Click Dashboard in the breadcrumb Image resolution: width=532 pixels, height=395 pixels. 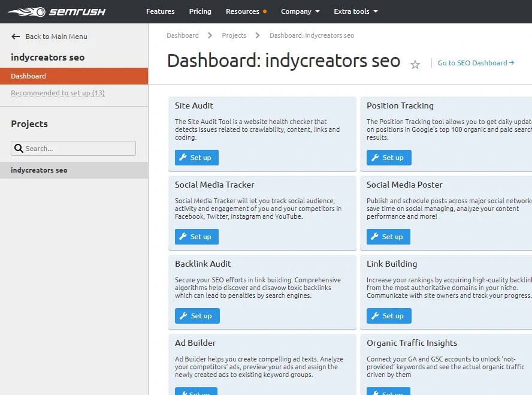[x=183, y=35]
